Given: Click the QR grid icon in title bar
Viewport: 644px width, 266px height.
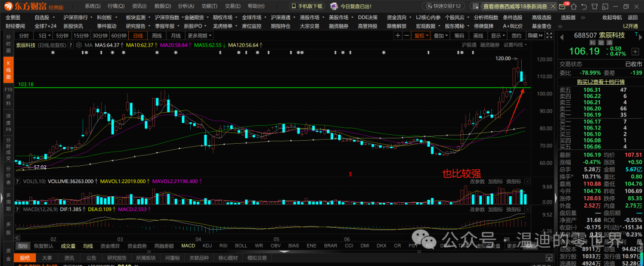Looking at the screenshot, I should click(475, 6).
